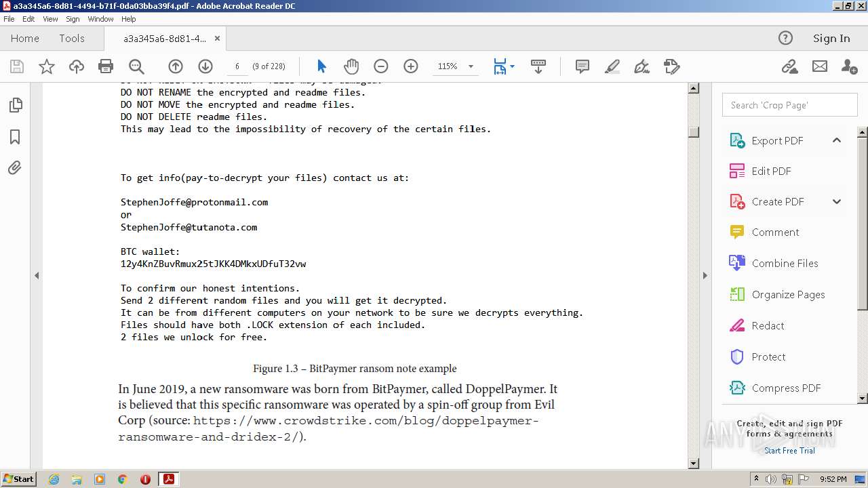Open the Windows Start menu
Viewport: 868px width, 488px height.
pyautogui.click(x=18, y=479)
